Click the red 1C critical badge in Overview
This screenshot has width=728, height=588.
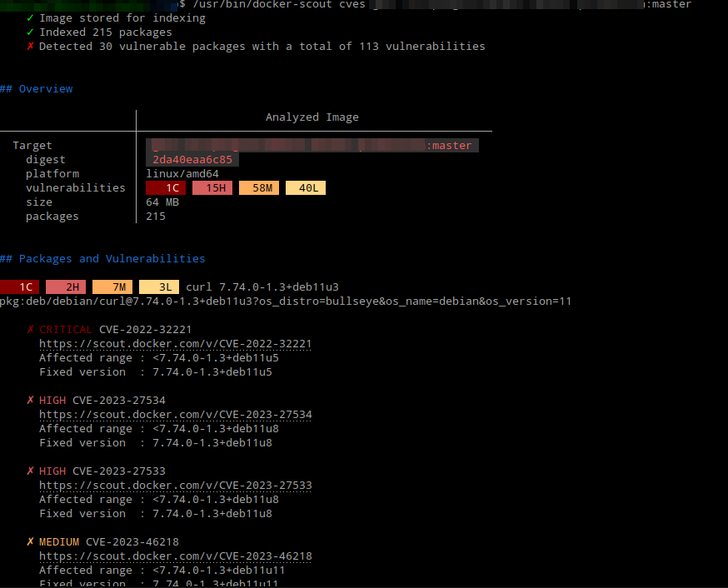[x=166, y=187]
